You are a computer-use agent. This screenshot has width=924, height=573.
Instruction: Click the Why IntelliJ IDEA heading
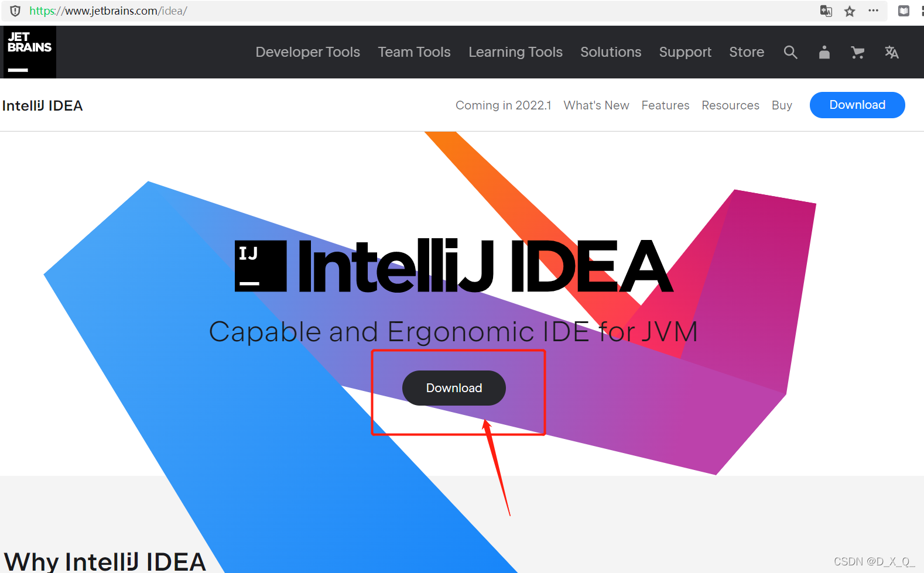[x=105, y=561]
